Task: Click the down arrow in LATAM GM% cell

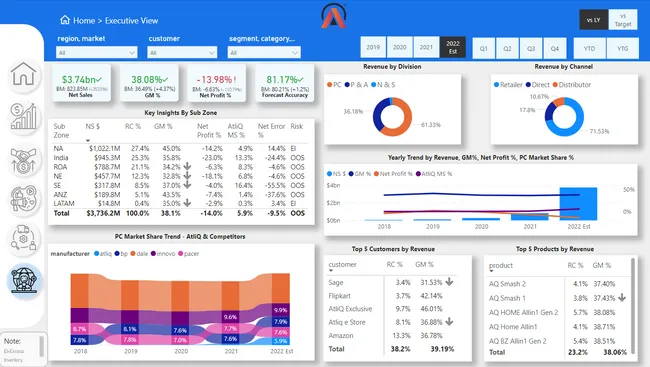Action: (x=187, y=203)
